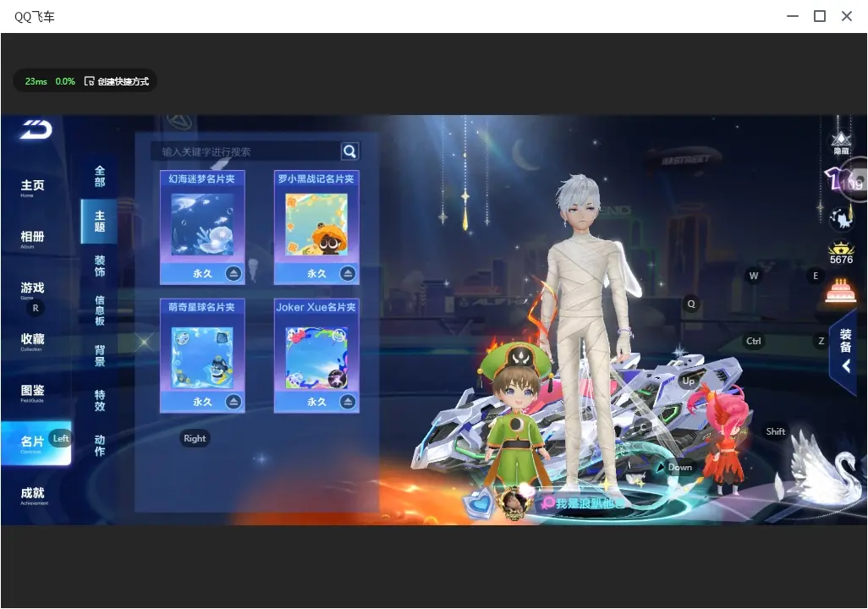Click the green-hat chibi pet
Viewport: 868px width, 609px height.
515,415
